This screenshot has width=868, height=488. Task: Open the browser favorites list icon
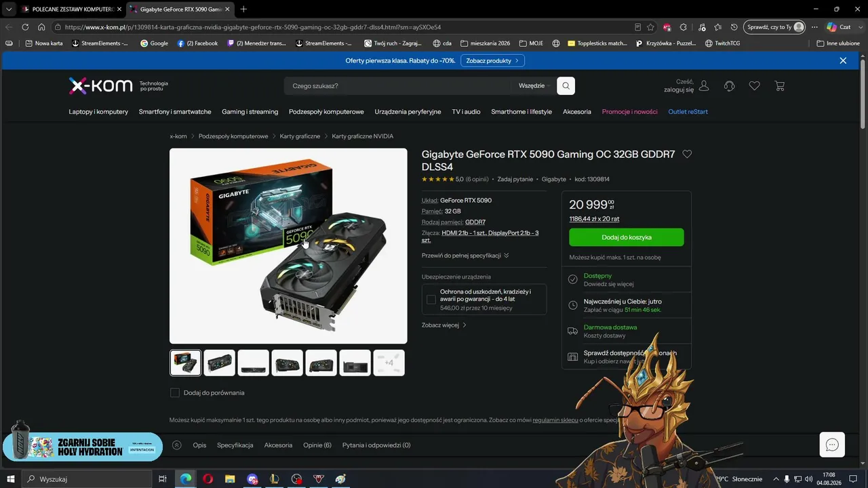717,27
